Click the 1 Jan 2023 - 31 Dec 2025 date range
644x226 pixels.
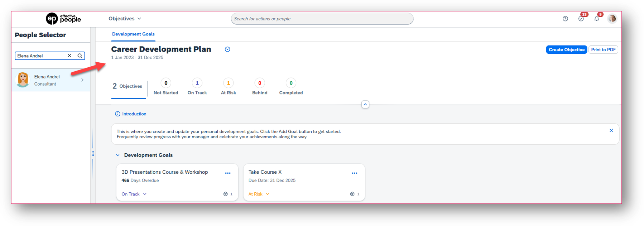(137, 58)
